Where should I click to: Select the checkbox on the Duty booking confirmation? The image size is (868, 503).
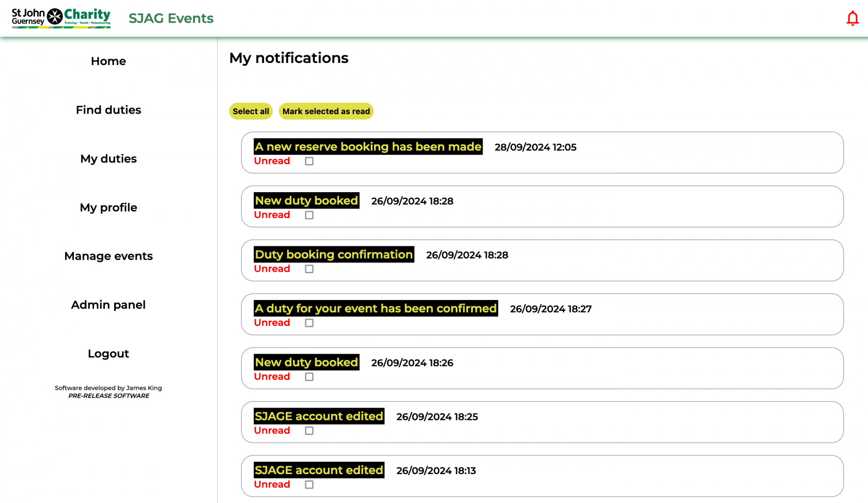pos(309,269)
